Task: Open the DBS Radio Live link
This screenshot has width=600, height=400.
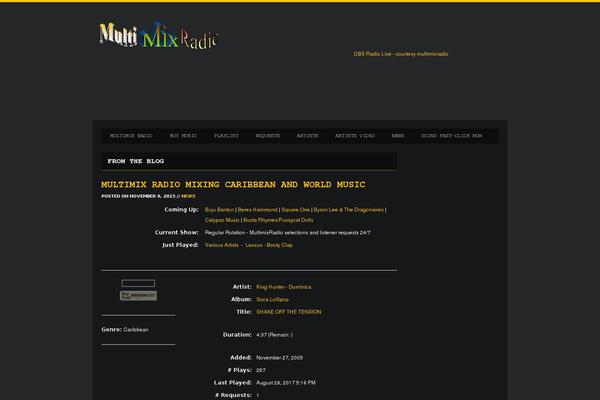Action: tap(401, 54)
